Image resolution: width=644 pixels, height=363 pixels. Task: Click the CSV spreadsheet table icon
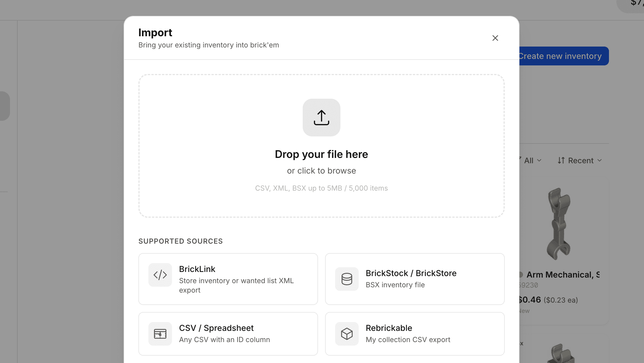coord(160,334)
